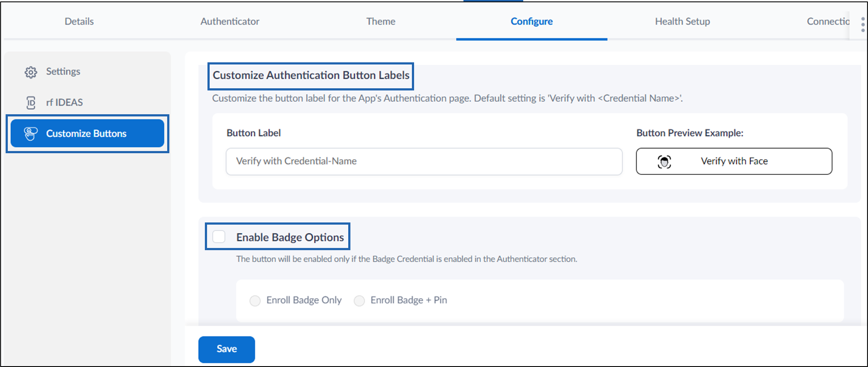
Task: Open the Health Setup tab
Action: (683, 21)
